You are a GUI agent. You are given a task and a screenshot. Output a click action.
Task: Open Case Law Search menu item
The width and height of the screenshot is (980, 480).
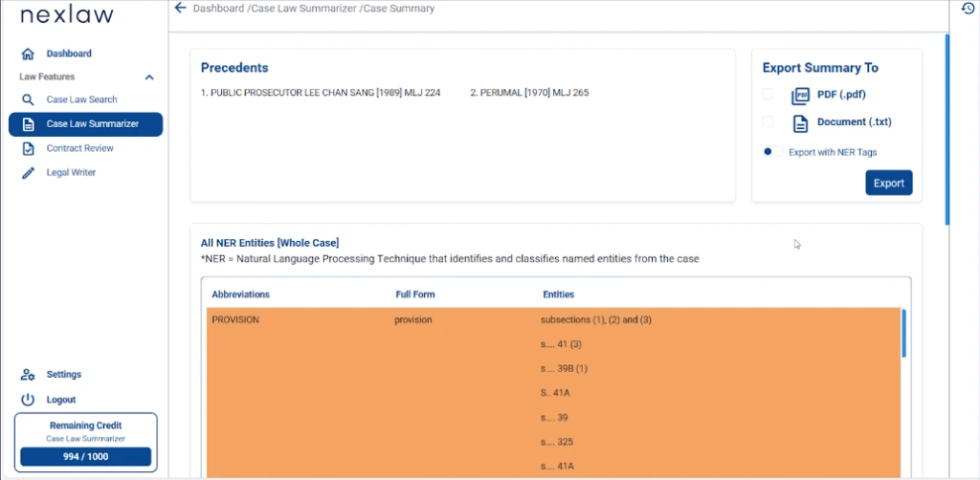tap(82, 99)
